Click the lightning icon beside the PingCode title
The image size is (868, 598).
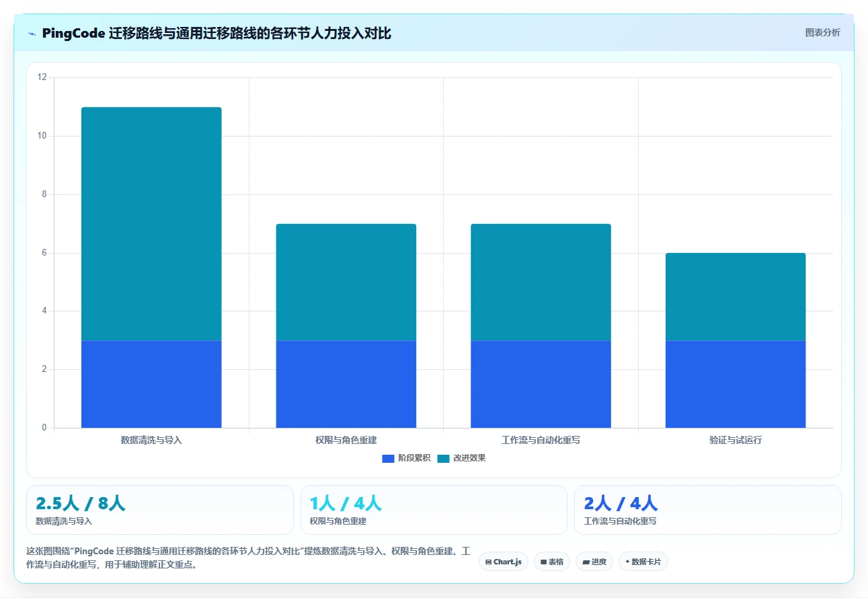[32, 33]
